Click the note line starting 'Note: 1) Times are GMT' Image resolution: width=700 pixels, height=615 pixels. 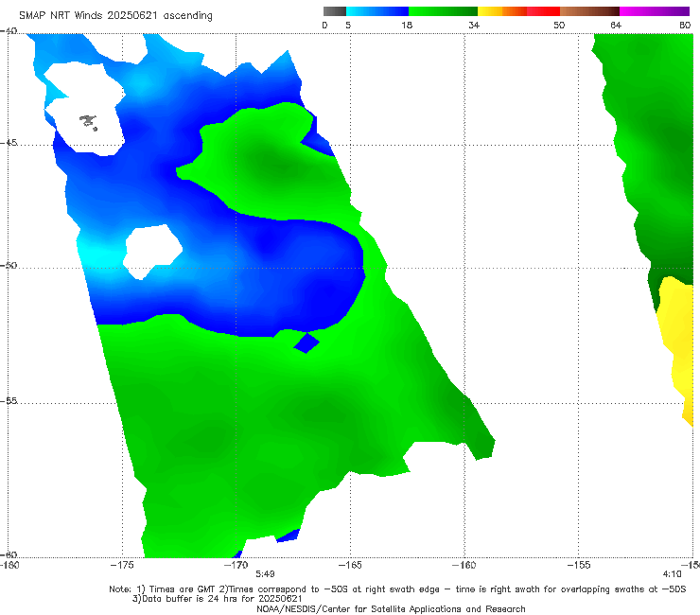point(397,589)
